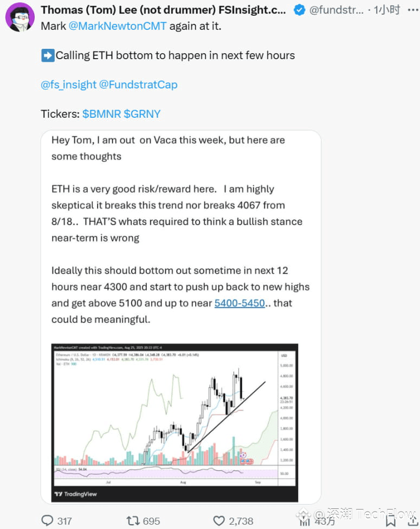This screenshot has width=420, height=529.
Task: Open the $GRNY cashtag link
Action: click(142, 114)
